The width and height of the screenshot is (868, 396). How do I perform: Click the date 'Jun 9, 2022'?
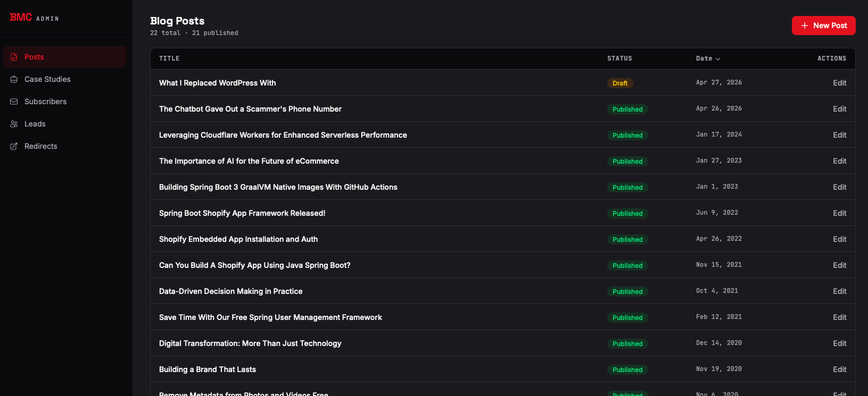pyautogui.click(x=717, y=213)
